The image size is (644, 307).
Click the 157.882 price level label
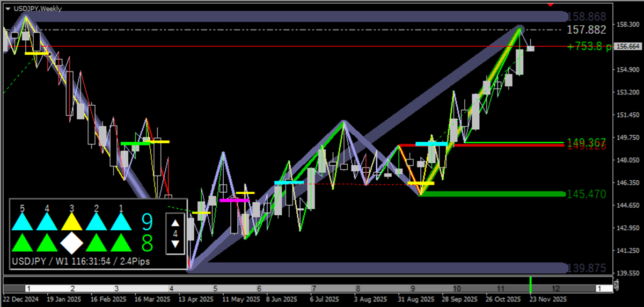pos(587,30)
